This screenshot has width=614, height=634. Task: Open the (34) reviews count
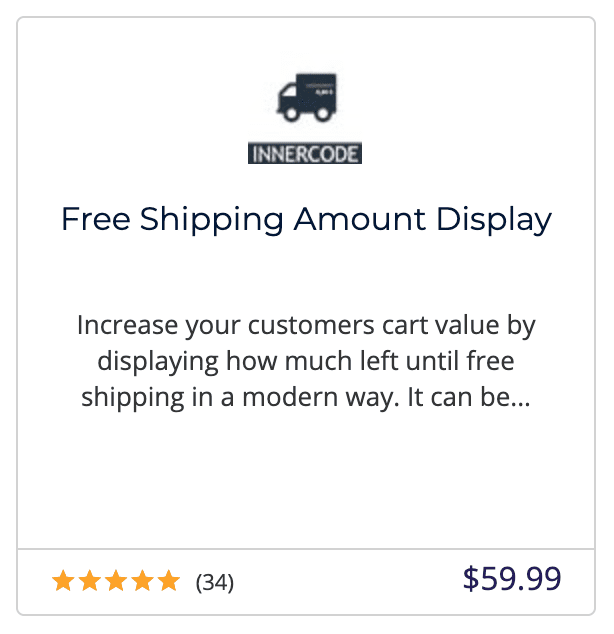coord(215,582)
